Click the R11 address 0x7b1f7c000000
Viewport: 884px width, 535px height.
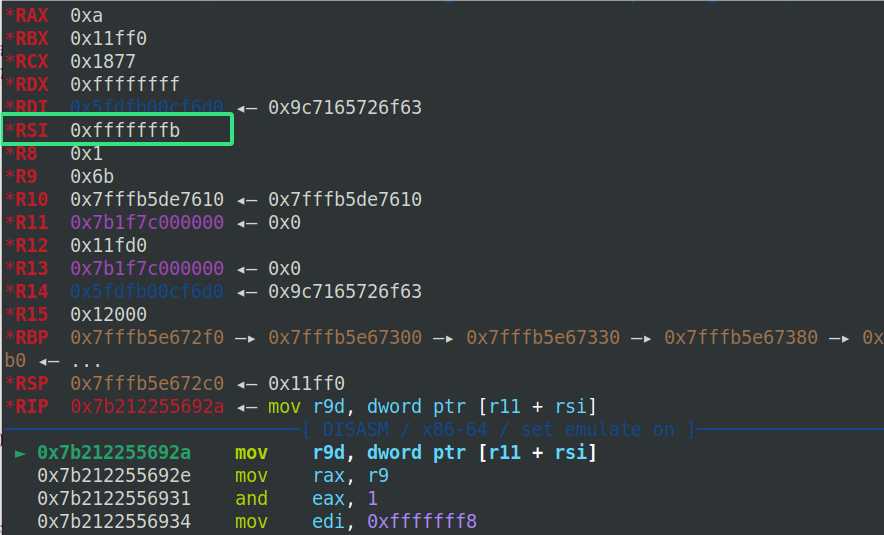coord(147,223)
